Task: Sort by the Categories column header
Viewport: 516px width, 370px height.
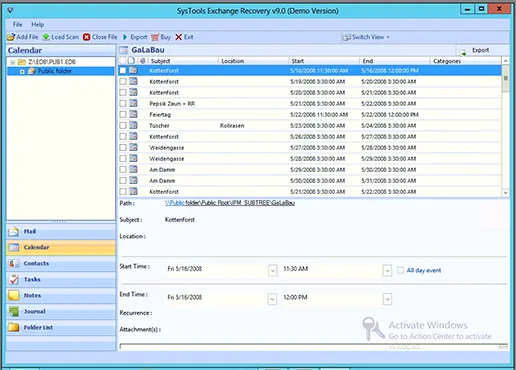Action: [x=466, y=61]
